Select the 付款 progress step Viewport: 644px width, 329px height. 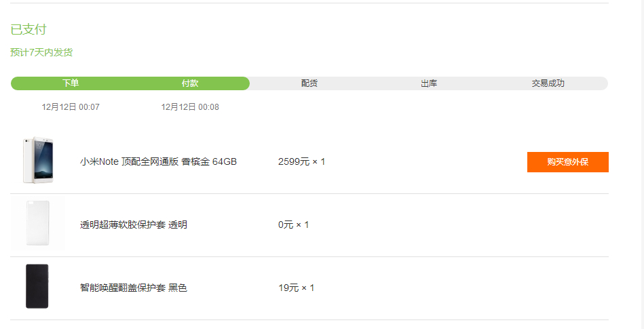point(190,83)
